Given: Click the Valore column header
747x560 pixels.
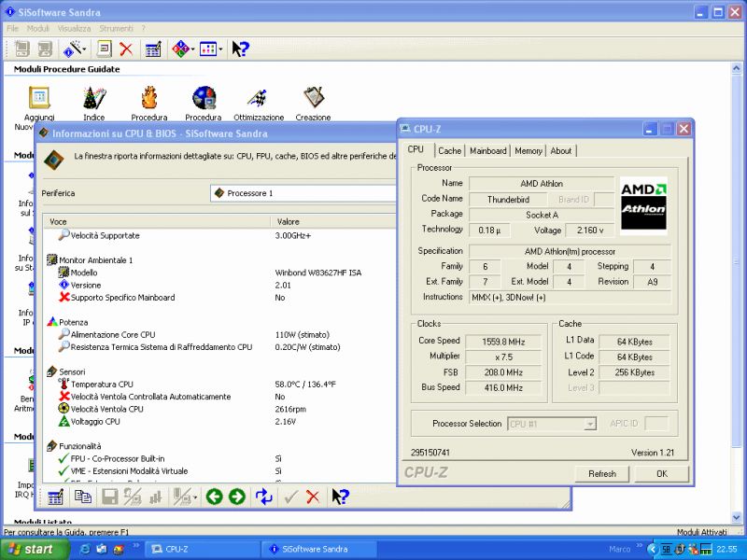Looking at the screenshot, I should point(333,222).
